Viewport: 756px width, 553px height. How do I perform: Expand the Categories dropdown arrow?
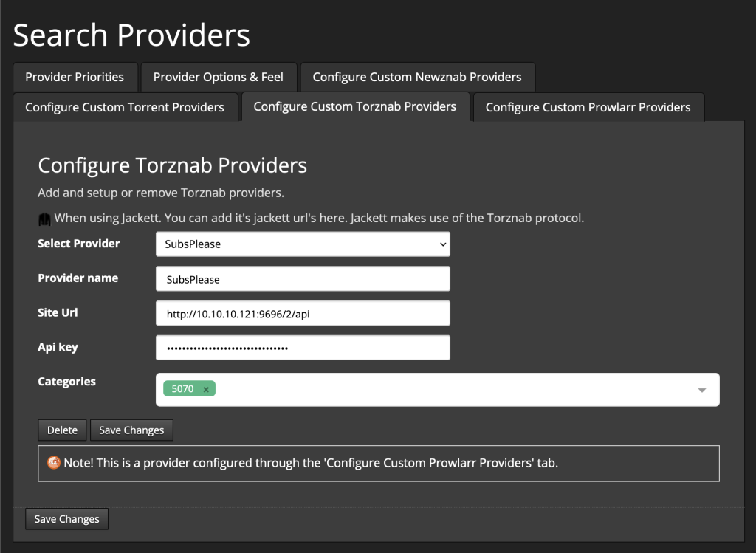[x=702, y=390]
